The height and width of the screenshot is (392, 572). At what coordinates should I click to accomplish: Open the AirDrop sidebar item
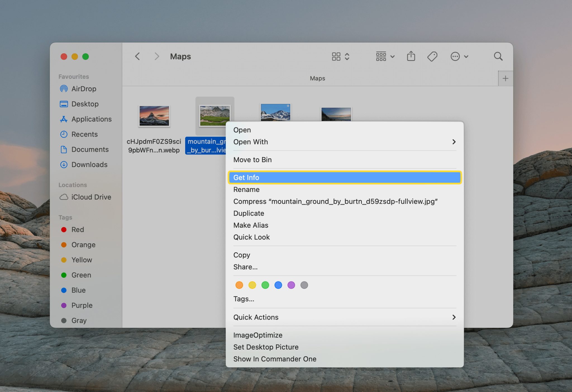tap(84, 89)
